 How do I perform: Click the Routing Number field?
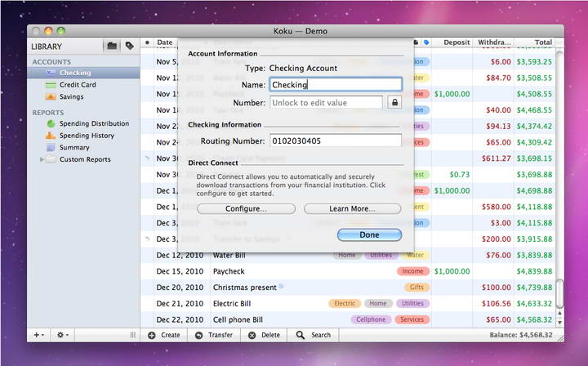tap(336, 141)
